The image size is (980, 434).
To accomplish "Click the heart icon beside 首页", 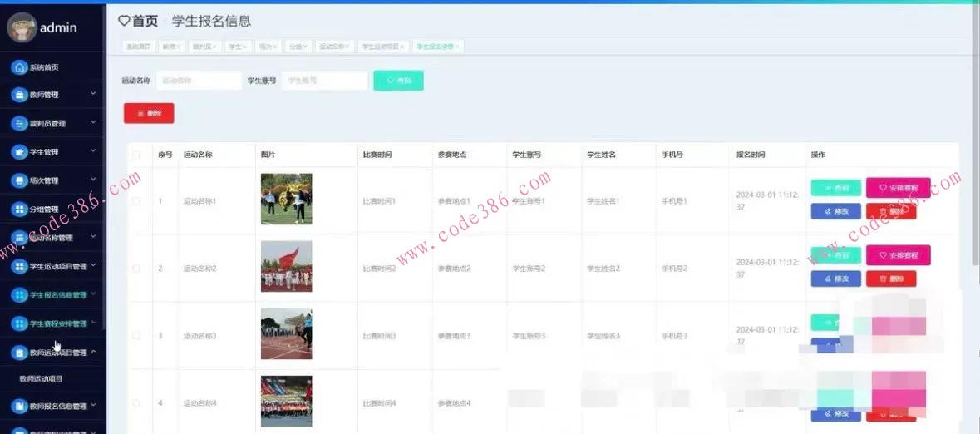I will coord(124,21).
